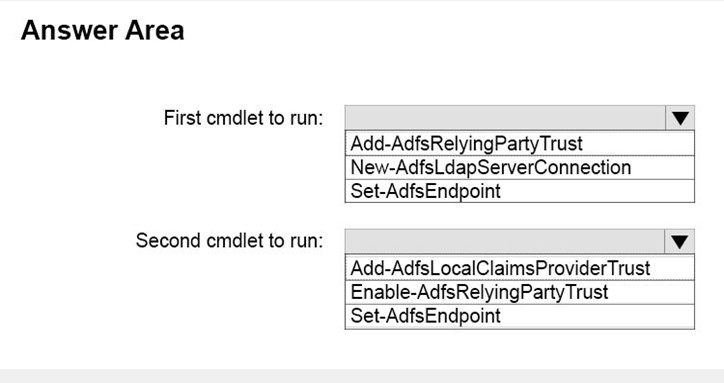The image size is (724, 383).
Task: Open the first cmdlet dropdown arrow
Action: (x=680, y=118)
